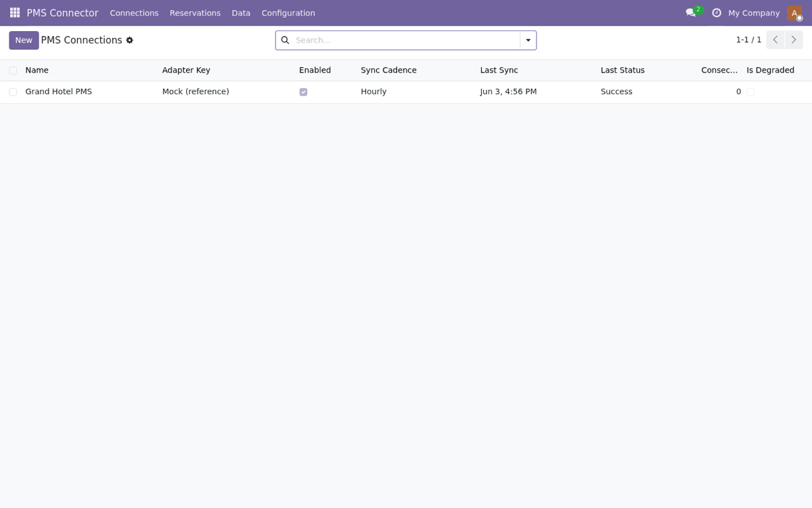The image size is (812, 508).
Task: Open the Configuration menu
Action: pos(288,13)
